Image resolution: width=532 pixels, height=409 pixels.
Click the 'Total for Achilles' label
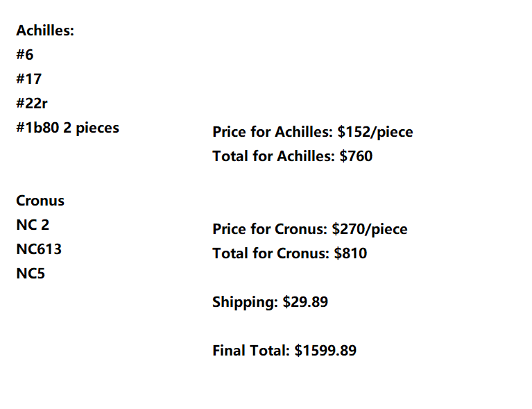[274, 156]
